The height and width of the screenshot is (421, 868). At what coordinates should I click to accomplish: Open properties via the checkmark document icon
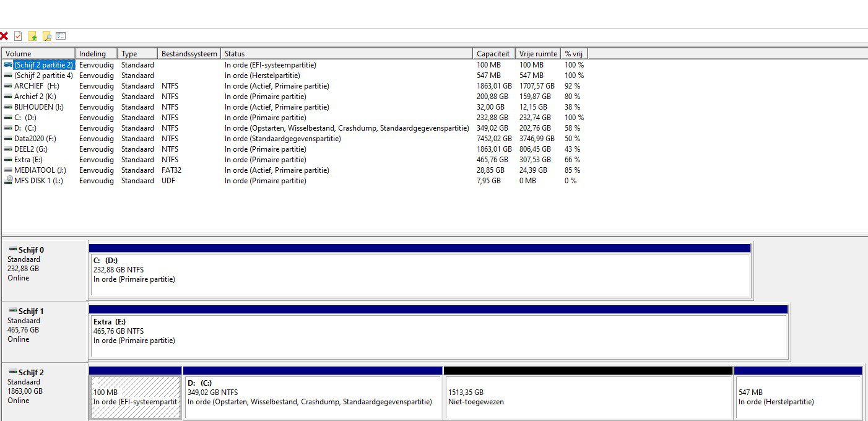pyautogui.click(x=18, y=36)
